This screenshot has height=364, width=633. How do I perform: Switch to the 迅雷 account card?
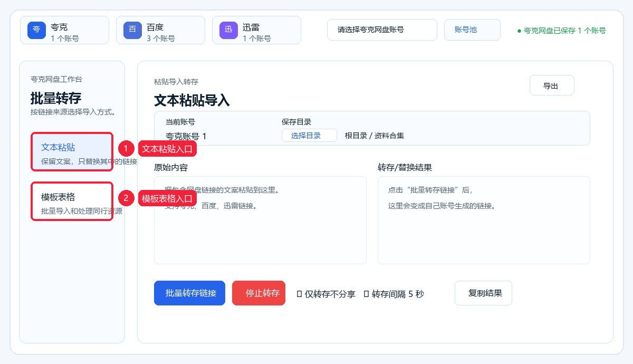click(257, 30)
